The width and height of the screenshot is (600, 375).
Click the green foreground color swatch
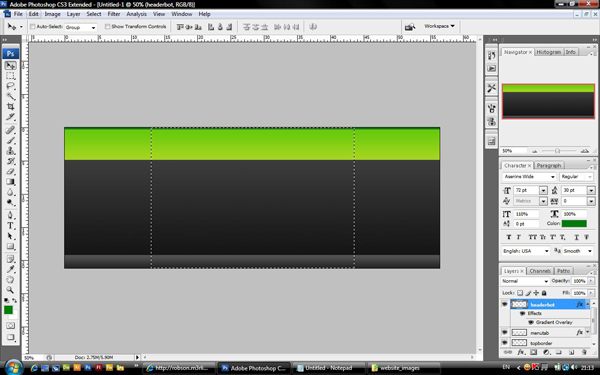[x=8, y=310]
